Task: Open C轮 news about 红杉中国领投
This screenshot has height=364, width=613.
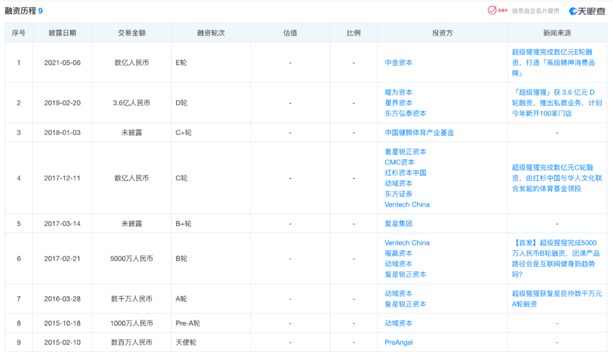Action: tap(557, 177)
